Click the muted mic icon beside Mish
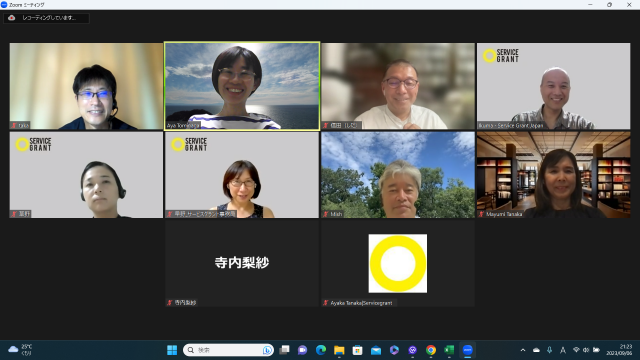The image size is (640, 360). (325, 214)
